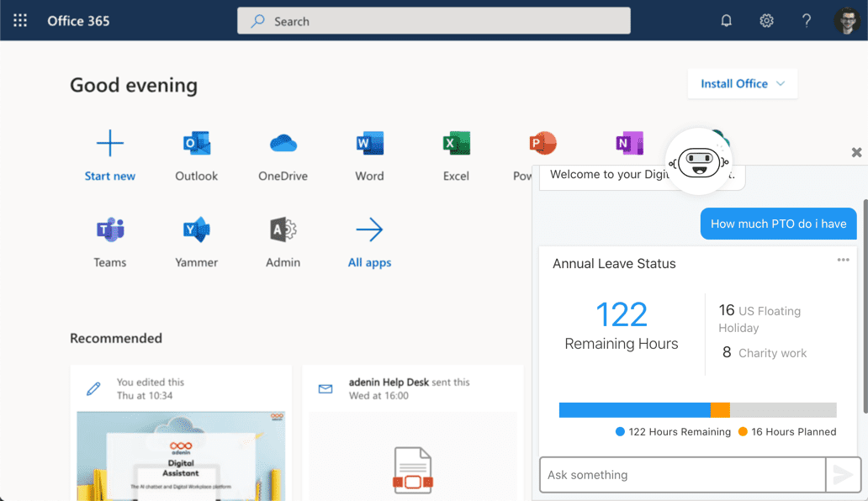Screen dimensions: 868x501
Task: Click into the Search box
Action: pos(434,21)
